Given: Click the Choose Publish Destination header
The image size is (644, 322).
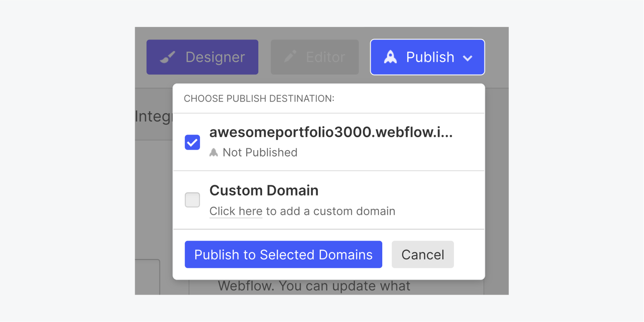Looking at the screenshot, I should (x=258, y=98).
